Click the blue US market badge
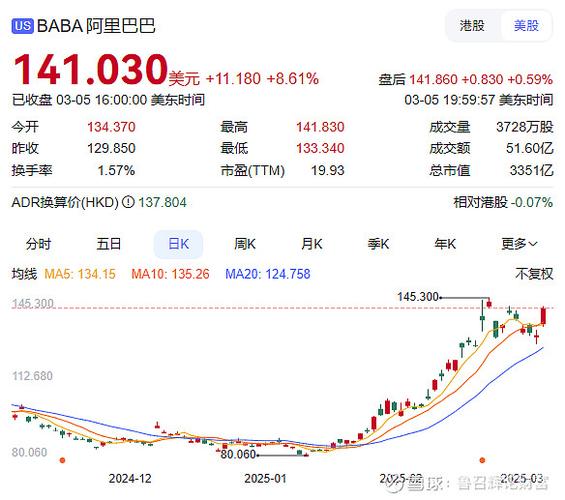This screenshot has height=500, width=565. click(x=23, y=26)
